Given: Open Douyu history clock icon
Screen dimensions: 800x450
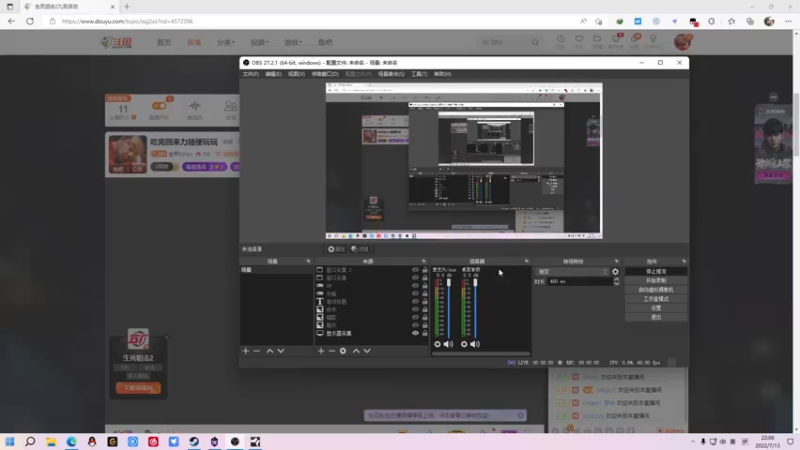Looking at the screenshot, I should [x=561, y=39].
